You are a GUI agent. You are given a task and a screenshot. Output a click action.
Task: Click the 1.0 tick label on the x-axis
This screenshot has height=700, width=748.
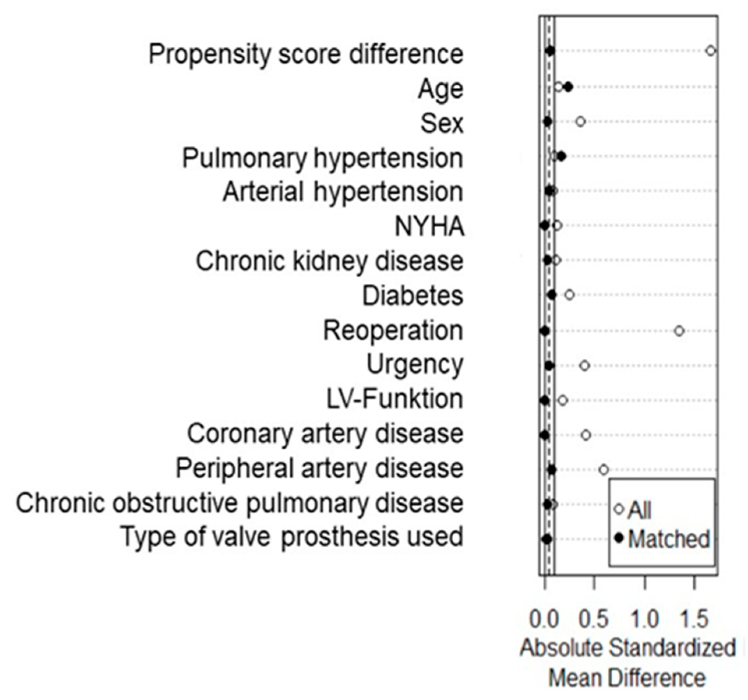pyautogui.click(x=645, y=619)
